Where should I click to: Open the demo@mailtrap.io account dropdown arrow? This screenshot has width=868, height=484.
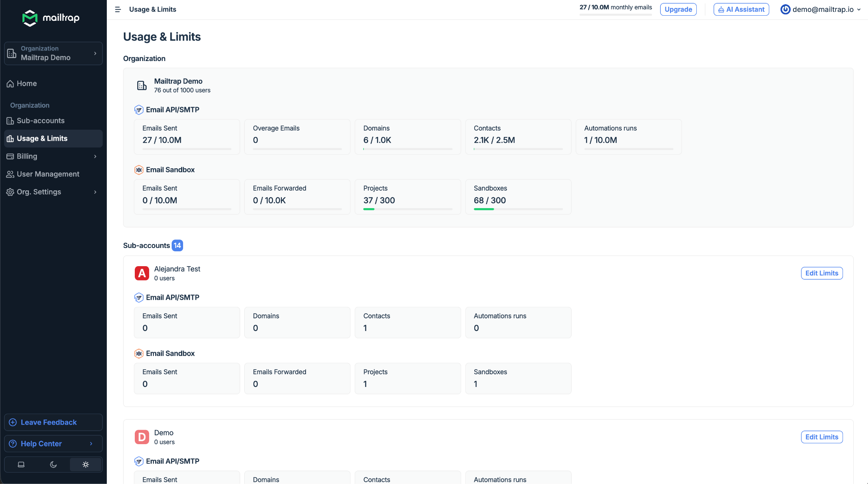[859, 9]
